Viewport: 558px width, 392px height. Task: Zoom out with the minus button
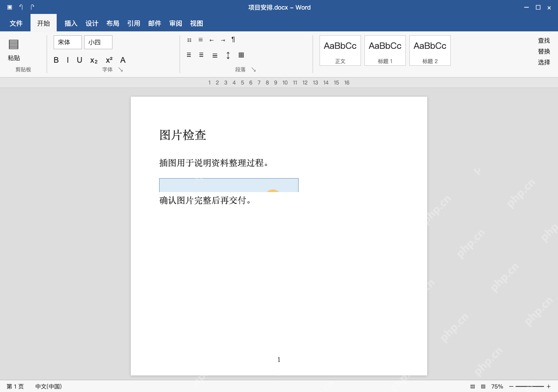[511, 386]
